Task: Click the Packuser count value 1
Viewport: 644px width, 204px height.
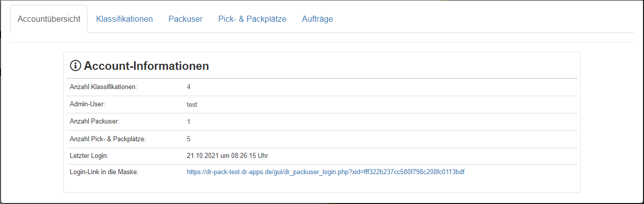Action: (189, 121)
